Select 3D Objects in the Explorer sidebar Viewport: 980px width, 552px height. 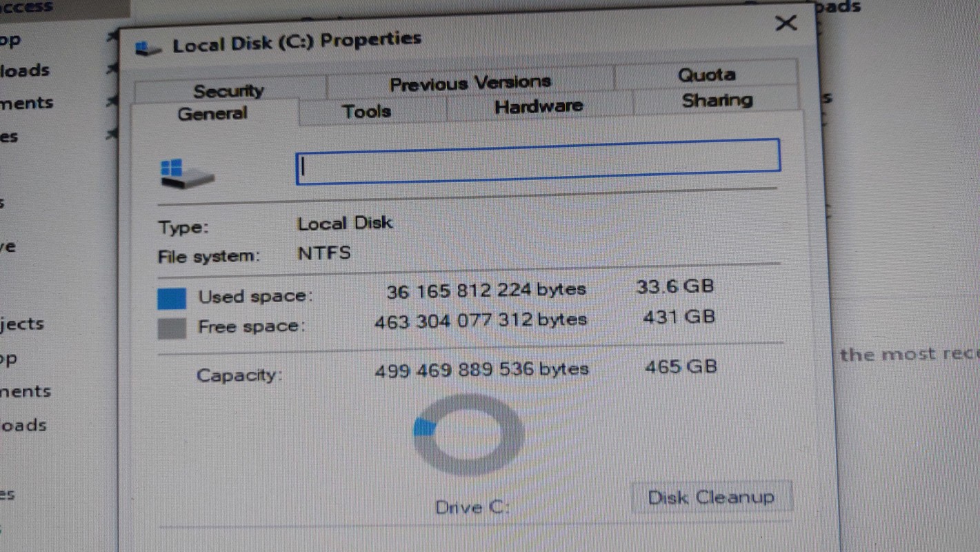coord(22,324)
